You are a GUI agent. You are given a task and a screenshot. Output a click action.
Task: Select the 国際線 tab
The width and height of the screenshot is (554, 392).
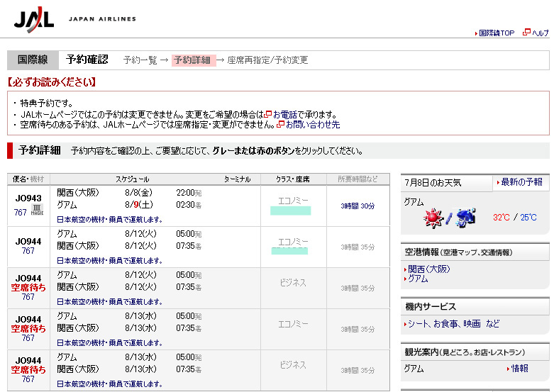click(33, 60)
